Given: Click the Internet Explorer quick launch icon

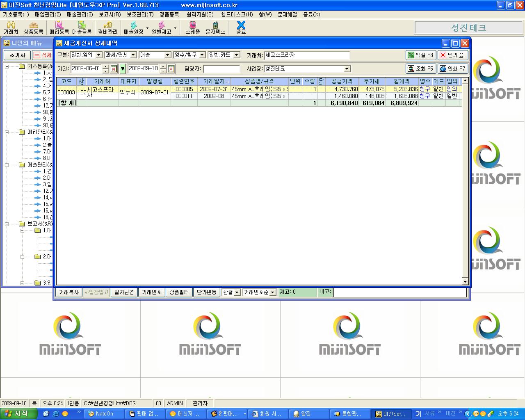Looking at the screenshot, I should (x=55, y=414).
